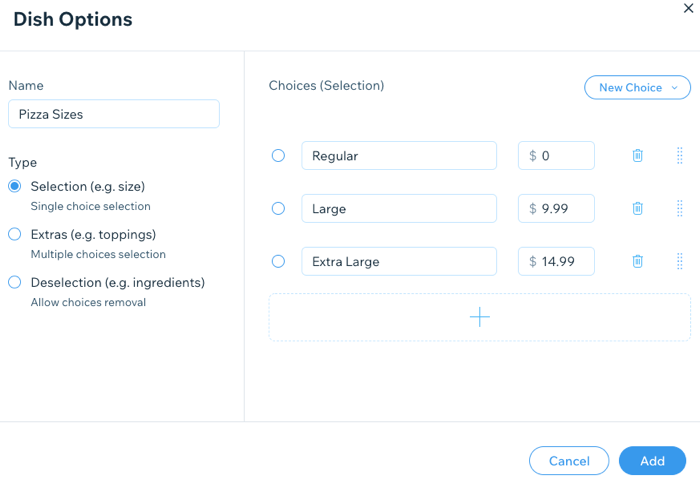Screen dimensions: 700x480
Task: Select the Selection (e.g. size) type
Action: click(15, 186)
